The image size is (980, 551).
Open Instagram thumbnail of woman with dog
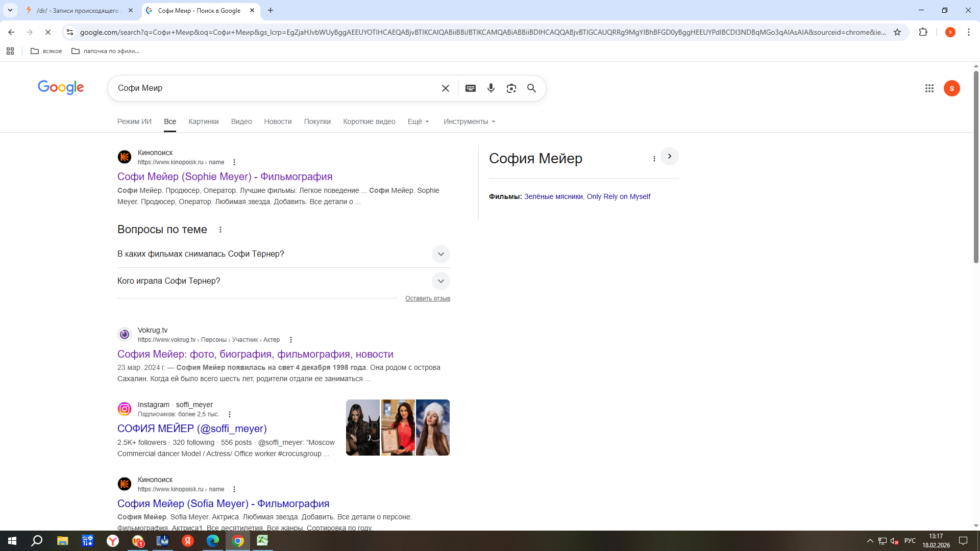363,428
